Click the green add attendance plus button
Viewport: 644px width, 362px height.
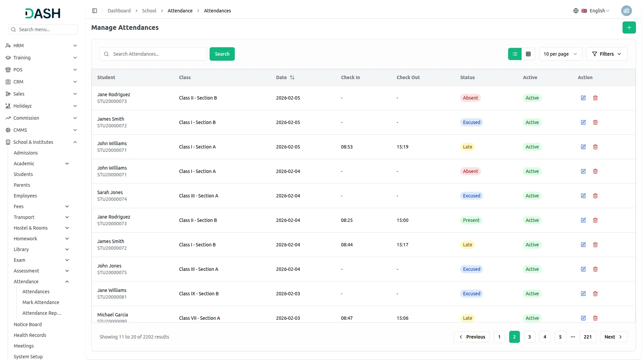click(x=629, y=27)
